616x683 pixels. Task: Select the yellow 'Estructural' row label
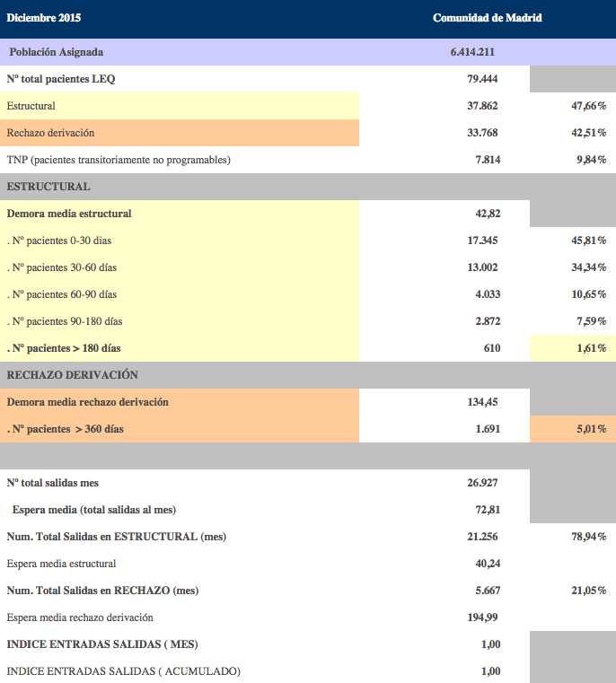(x=31, y=106)
